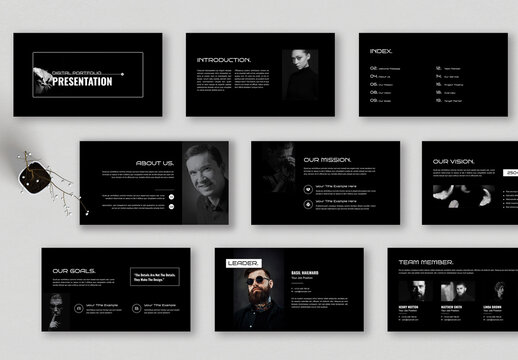The width and height of the screenshot is (518, 360).
Task: Click the first round icon in Our Goals
Action: 79,309
